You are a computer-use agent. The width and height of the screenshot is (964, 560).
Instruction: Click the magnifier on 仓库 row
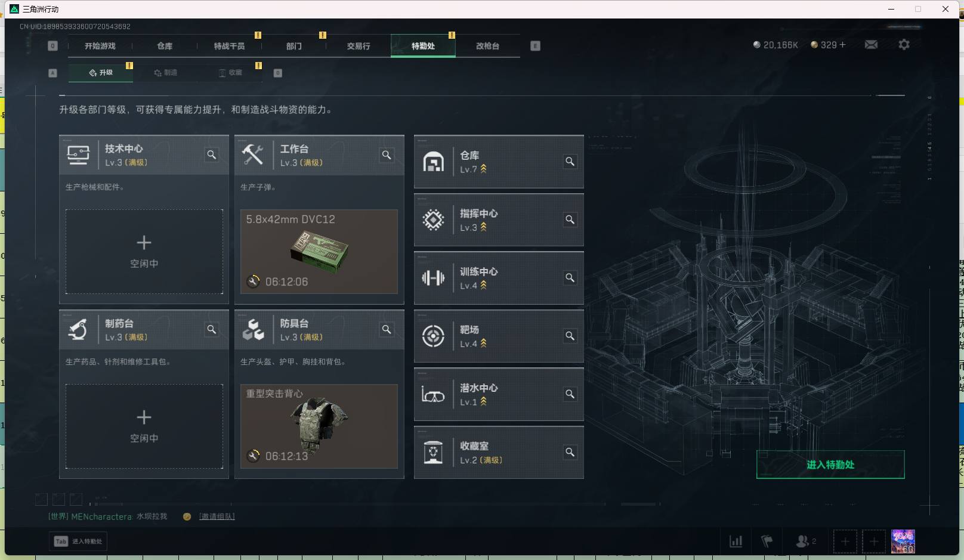pyautogui.click(x=570, y=162)
